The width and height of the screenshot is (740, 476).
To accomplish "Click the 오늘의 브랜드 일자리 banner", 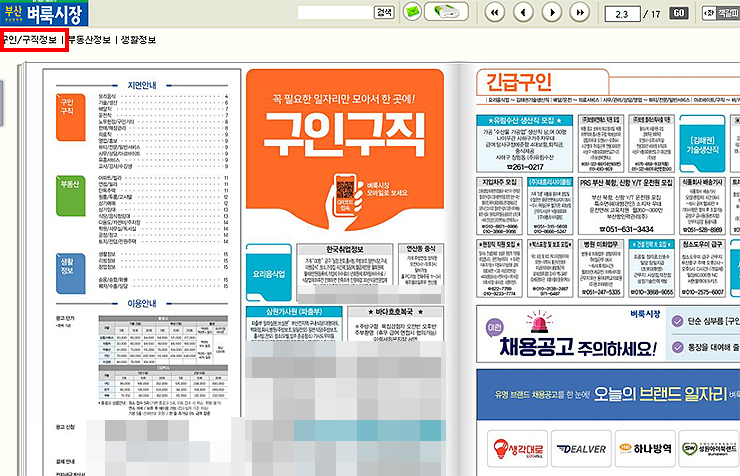I will tap(608, 394).
